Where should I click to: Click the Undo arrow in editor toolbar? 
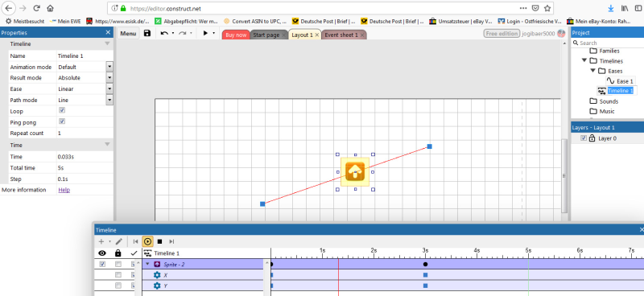pos(164,34)
